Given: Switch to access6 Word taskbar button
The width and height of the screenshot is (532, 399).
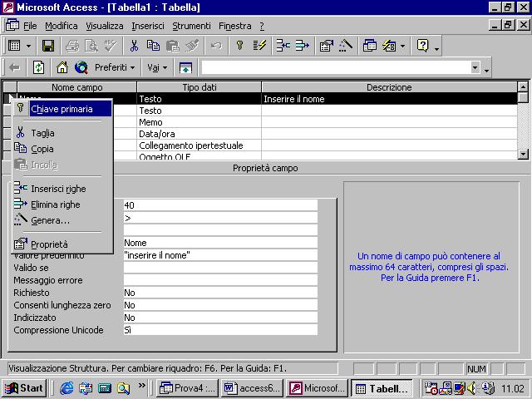Looking at the screenshot, I should click(253, 388).
